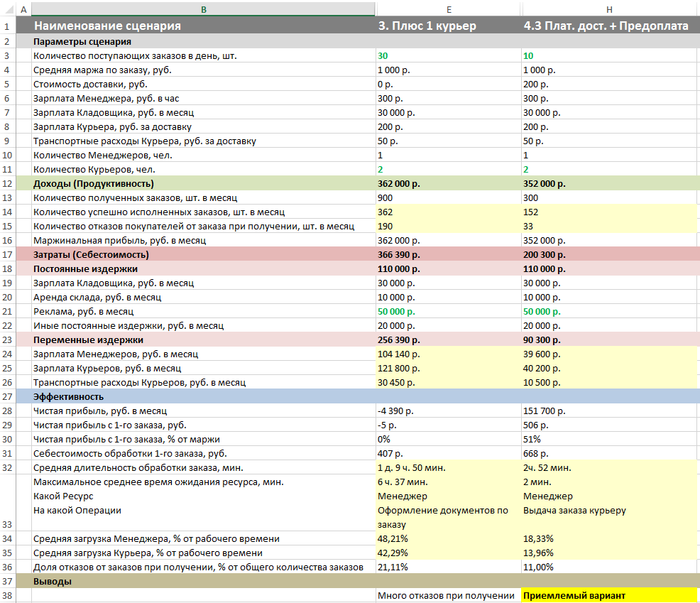This screenshot has width=700, height=603.
Task: Select row 17 header
Action: click(7, 254)
